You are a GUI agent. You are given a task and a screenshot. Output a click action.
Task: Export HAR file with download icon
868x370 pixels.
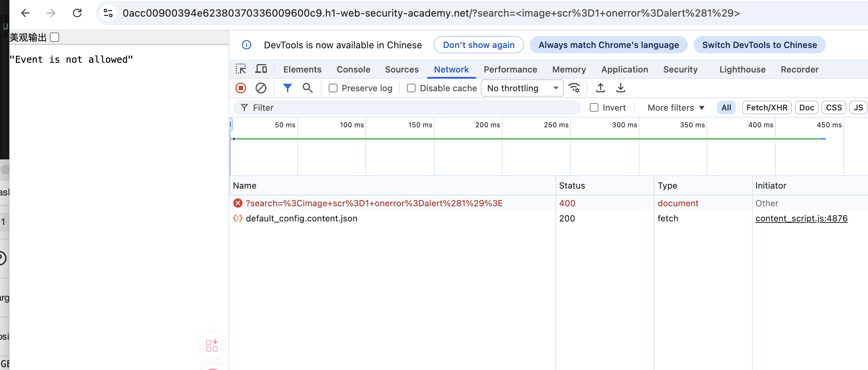pyautogui.click(x=621, y=88)
